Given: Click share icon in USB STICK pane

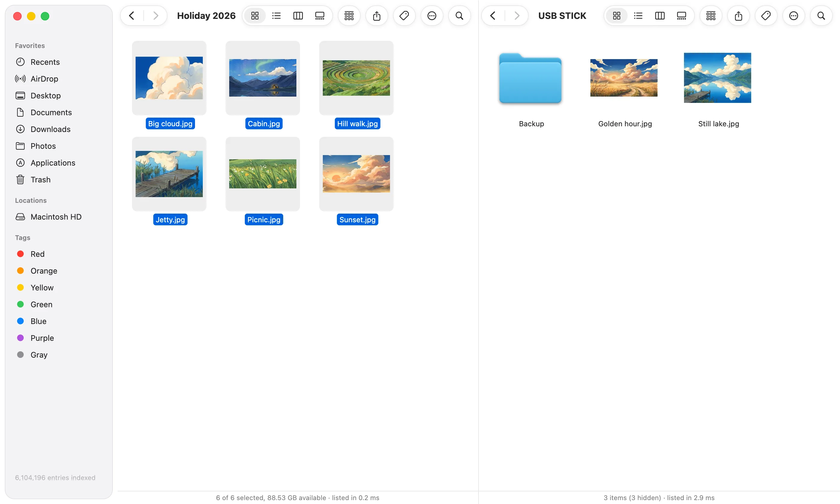Looking at the screenshot, I should [739, 16].
